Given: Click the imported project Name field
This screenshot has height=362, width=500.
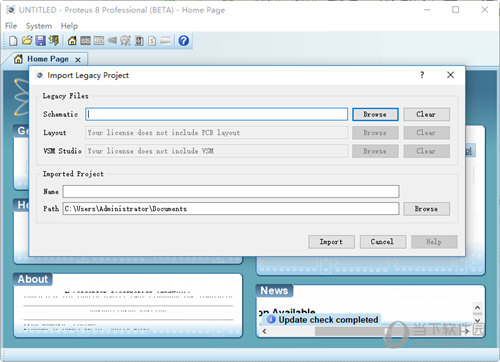Looking at the screenshot, I should tap(231, 192).
